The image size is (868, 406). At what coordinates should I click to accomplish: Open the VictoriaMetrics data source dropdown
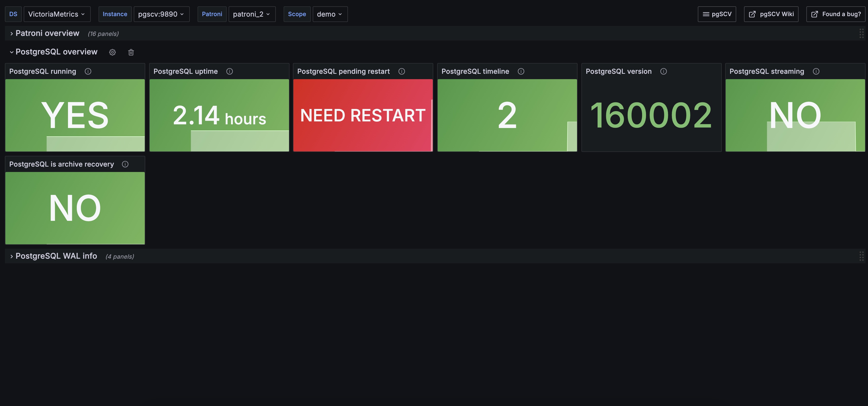click(x=57, y=14)
